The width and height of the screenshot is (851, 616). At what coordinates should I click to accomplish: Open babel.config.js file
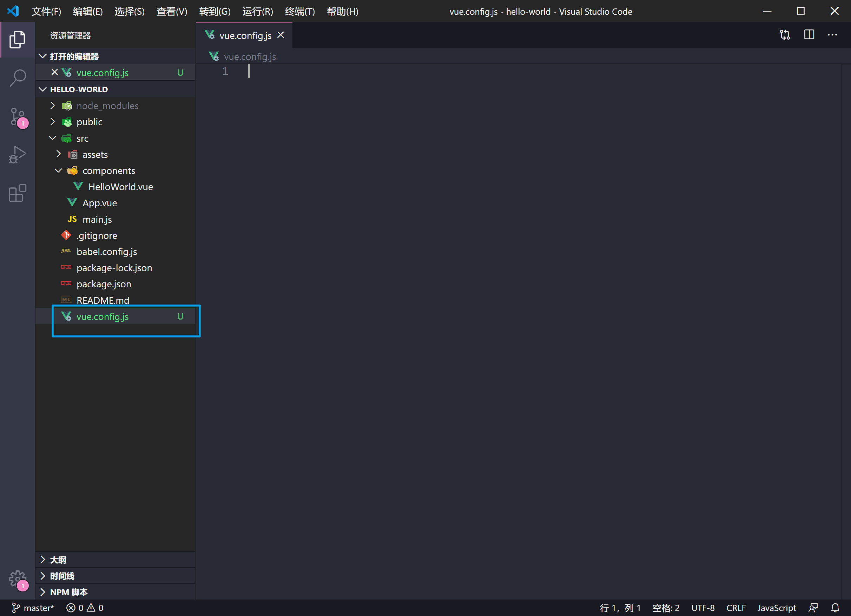(x=115, y=252)
